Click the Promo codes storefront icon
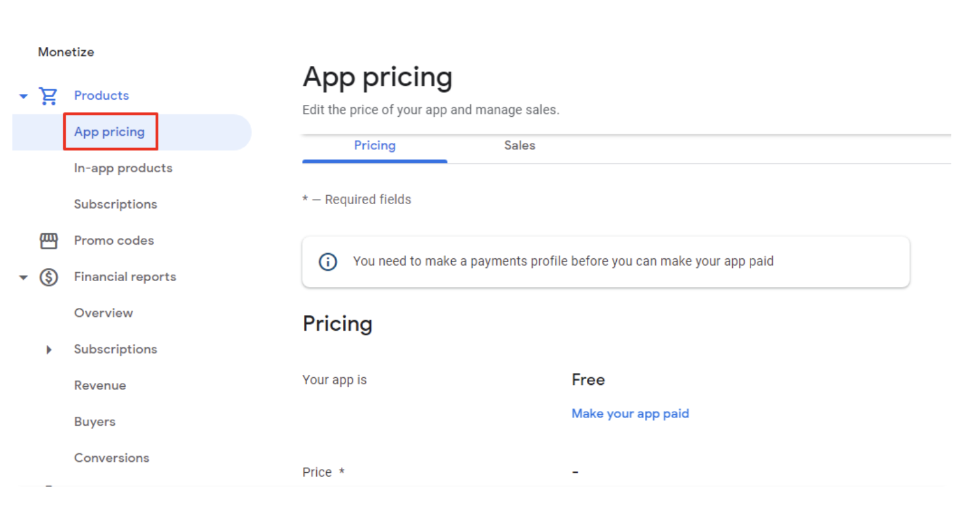This screenshot has width=980, height=514. 48,241
